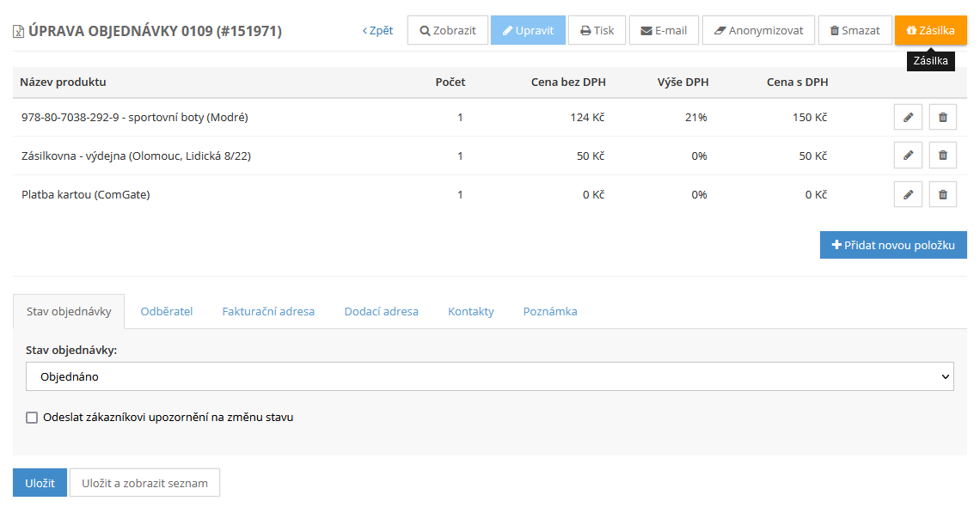Edit the Platba kartou item

tap(908, 194)
